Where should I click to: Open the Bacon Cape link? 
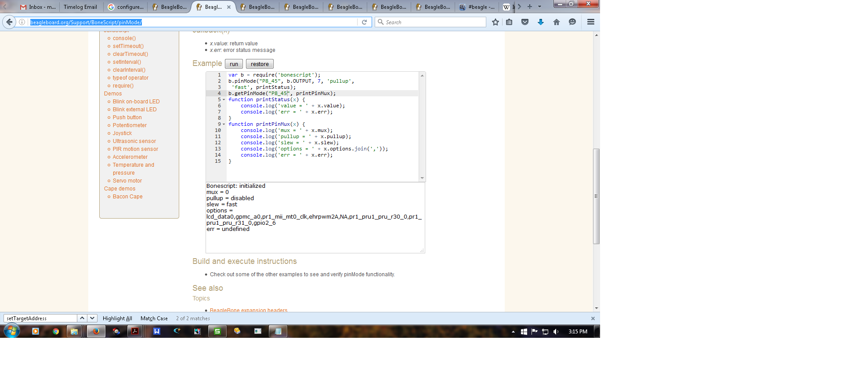[128, 197]
